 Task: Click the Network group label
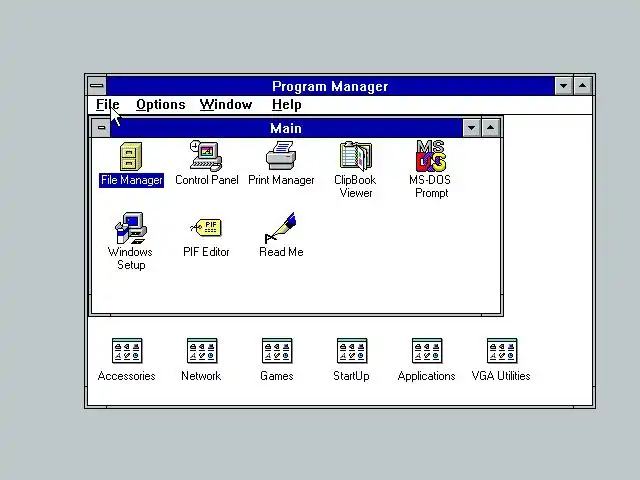point(201,376)
